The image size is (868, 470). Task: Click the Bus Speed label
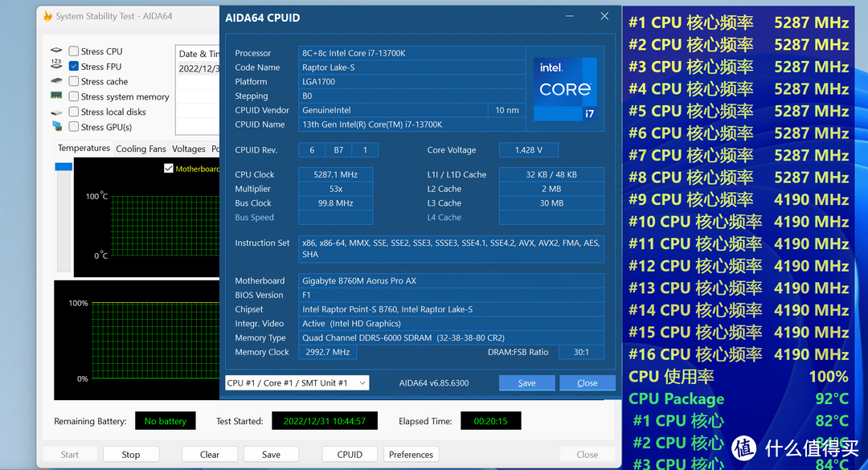click(x=254, y=218)
